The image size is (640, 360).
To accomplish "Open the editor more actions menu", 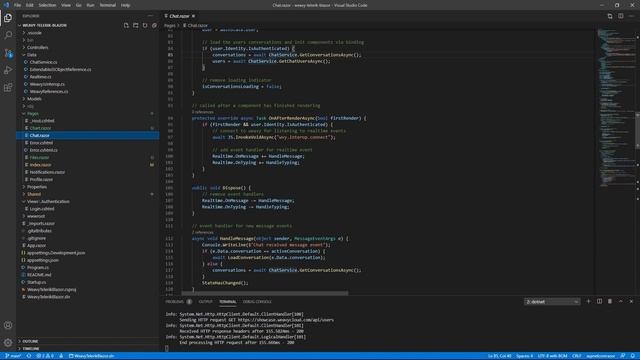I will 631,16.
